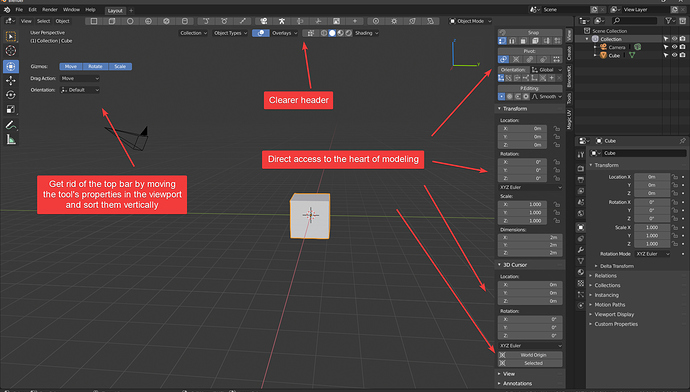
Task: Select the 3D Cursor tool
Action: pyautogui.click(x=11, y=51)
